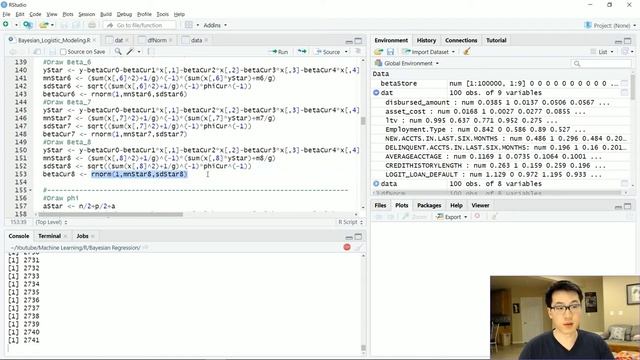Open the R Script file type selector

pos(351,222)
